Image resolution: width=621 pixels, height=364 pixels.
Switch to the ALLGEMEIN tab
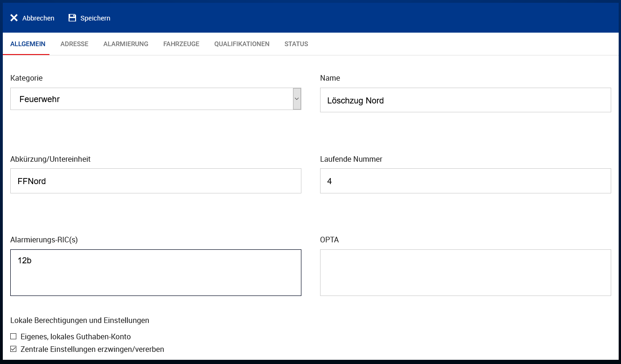coord(28,44)
